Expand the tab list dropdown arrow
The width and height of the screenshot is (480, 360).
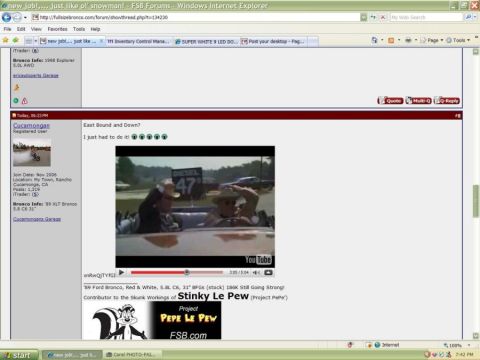(x=36, y=41)
